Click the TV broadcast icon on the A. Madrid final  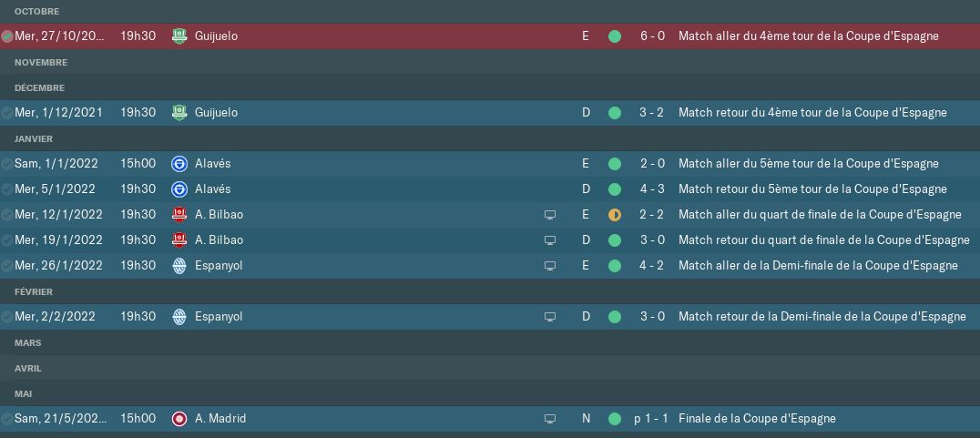point(550,419)
